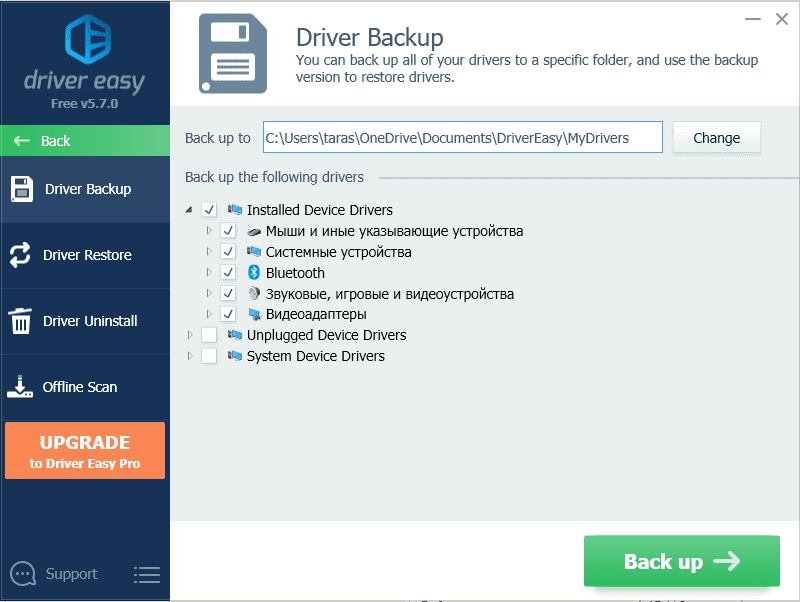Click the Driver Restore arrows icon

[20, 255]
